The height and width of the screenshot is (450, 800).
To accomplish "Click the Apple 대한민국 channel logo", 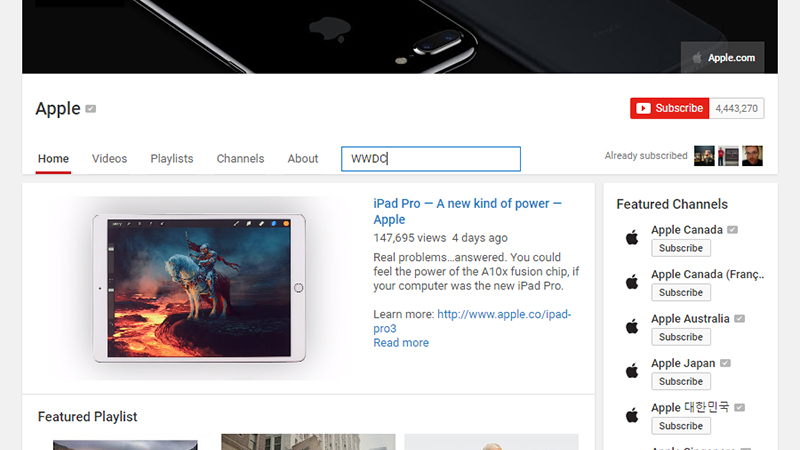I will pos(632,415).
